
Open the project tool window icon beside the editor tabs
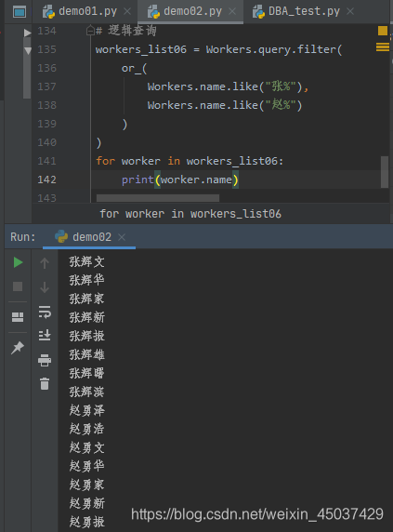(x=20, y=12)
